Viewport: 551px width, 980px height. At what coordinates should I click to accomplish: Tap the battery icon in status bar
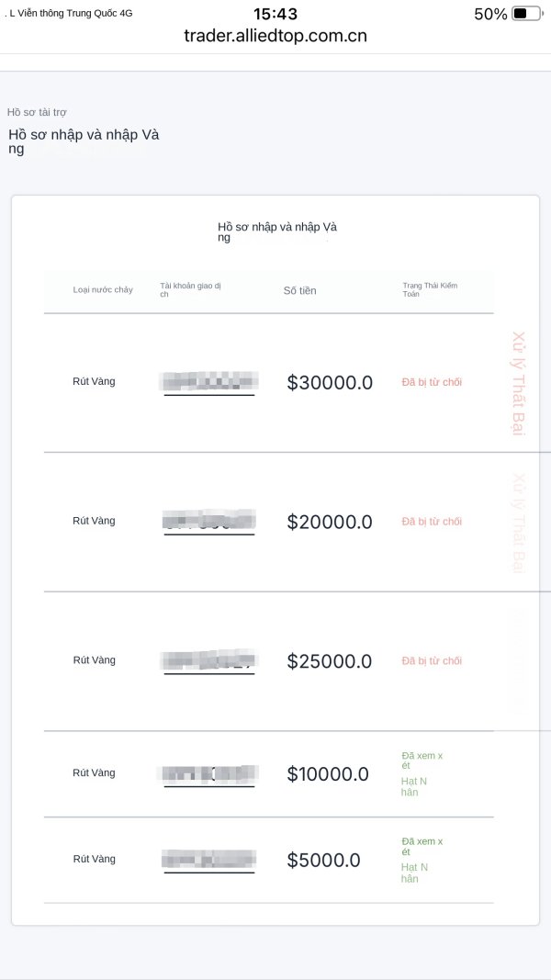pyautogui.click(x=526, y=14)
